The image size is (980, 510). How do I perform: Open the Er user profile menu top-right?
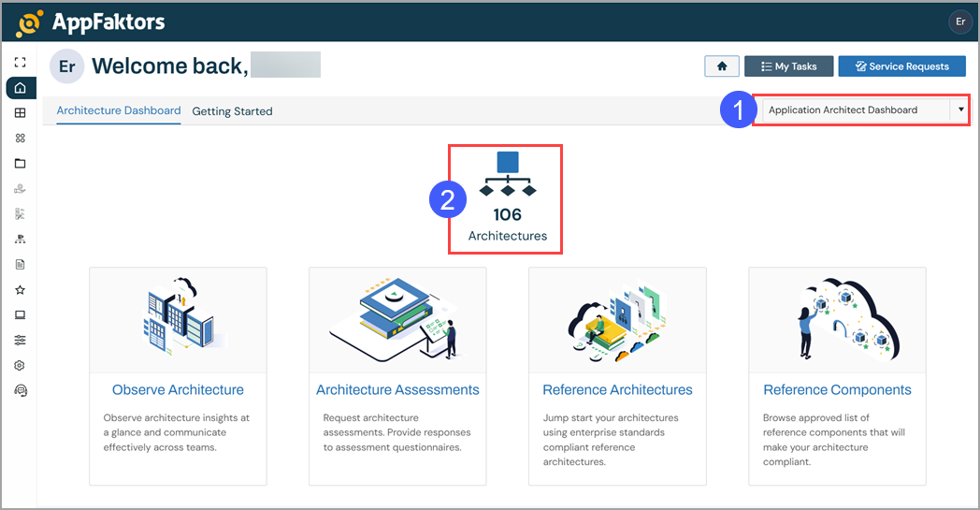click(959, 22)
